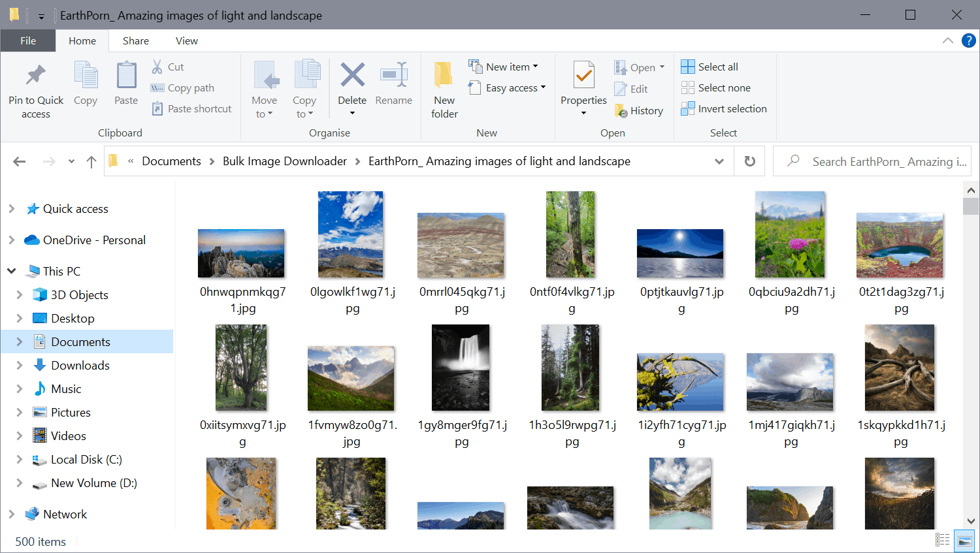Expand the Quick access tree node
Screen dimensions: 980x553
(11, 208)
